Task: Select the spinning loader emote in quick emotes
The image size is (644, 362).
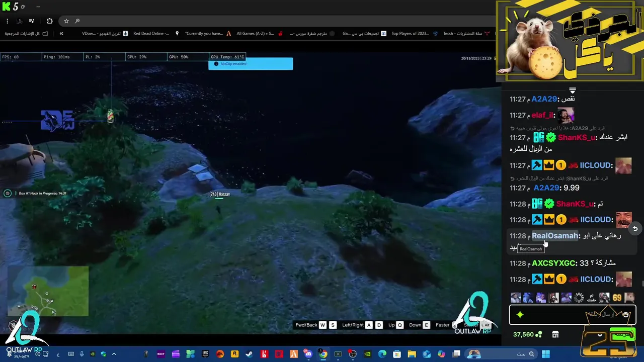Action: [579, 298]
